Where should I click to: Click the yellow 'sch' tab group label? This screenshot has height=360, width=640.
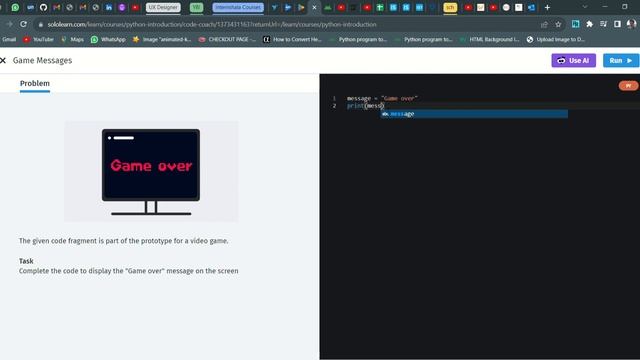coord(450,7)
